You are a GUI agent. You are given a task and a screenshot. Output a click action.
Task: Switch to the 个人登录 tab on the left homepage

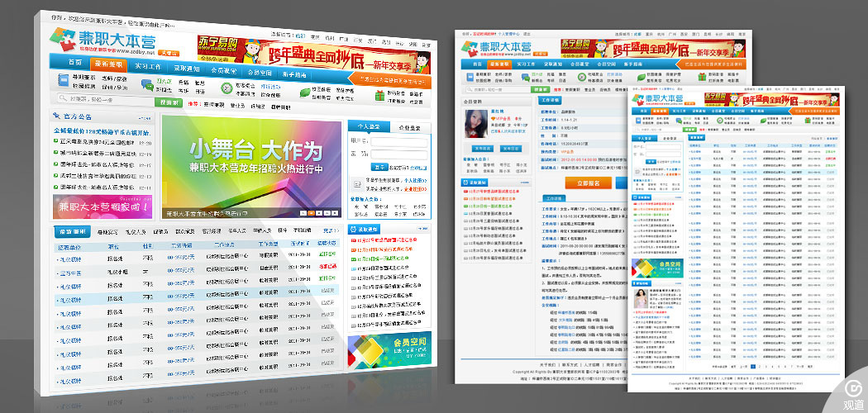[369, 126]
